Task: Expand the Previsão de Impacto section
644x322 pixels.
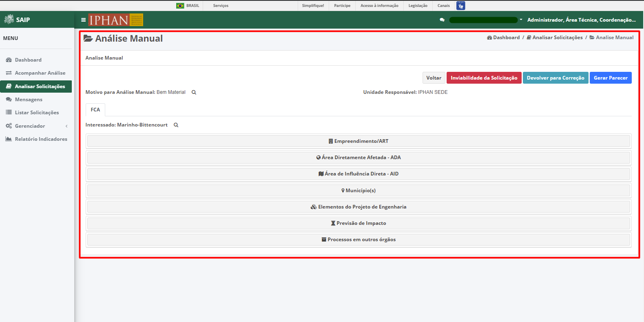Action: [359, 223]
